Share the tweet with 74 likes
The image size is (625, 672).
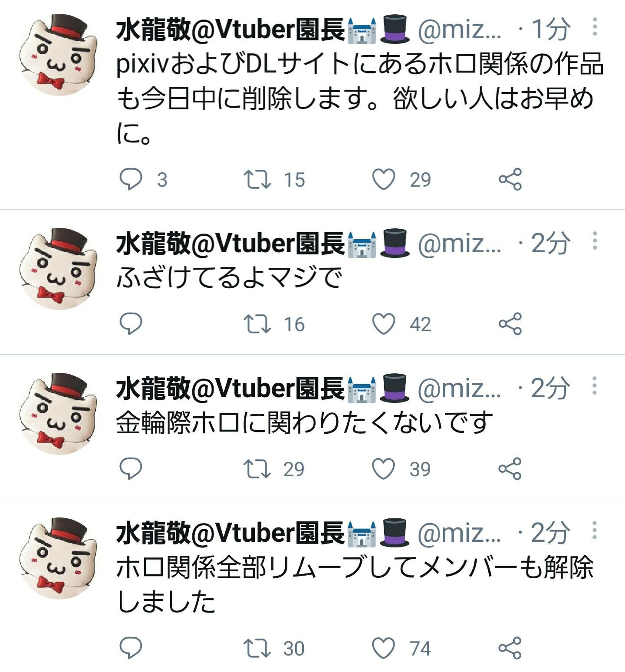[510, 648]
